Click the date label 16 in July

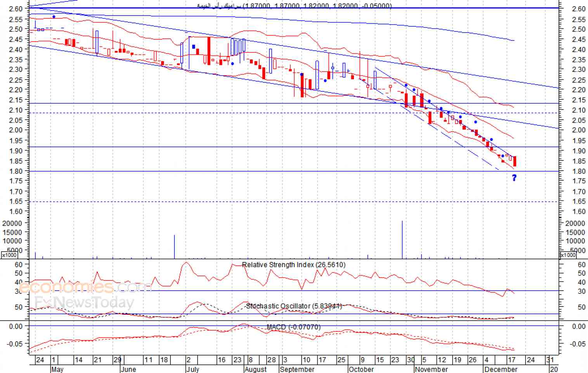click(222, 360)
